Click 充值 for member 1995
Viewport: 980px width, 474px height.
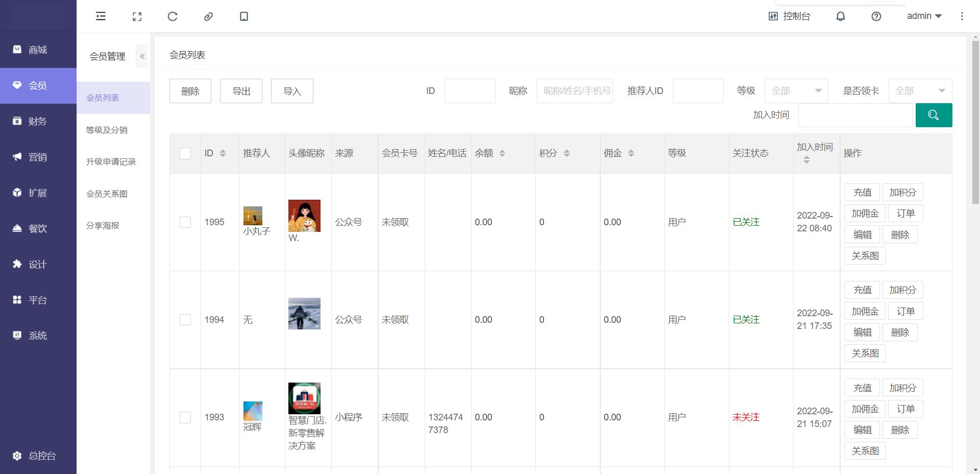pos(862,193)
